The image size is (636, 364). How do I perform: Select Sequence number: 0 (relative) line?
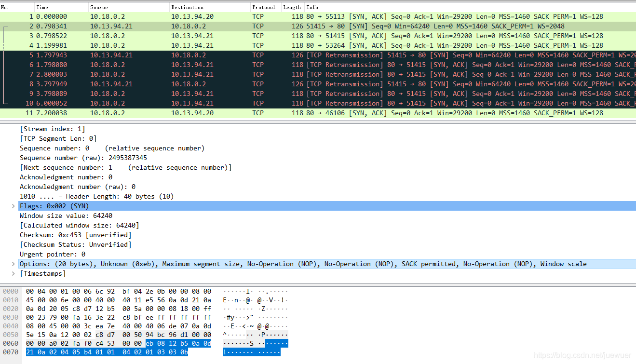[x=112, y=148]
